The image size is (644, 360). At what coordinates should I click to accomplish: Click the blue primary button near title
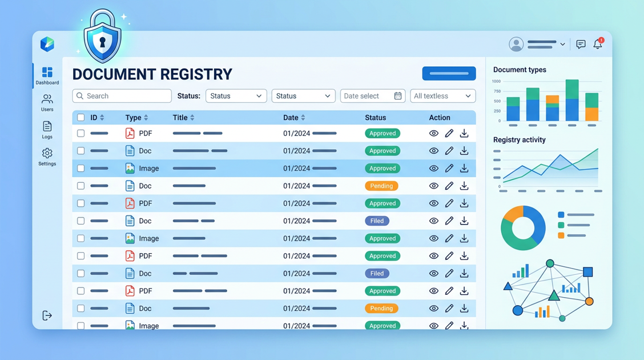pyautogui.click(x=449, y=73)
